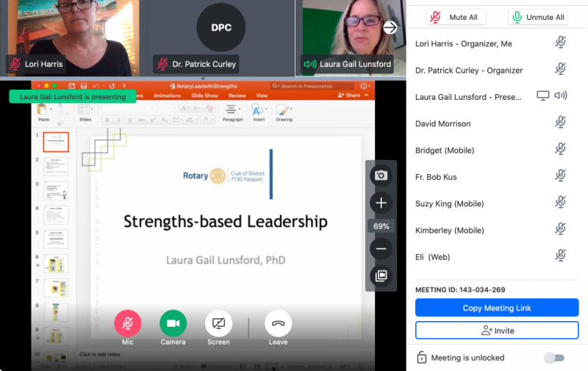Leave the meeting
Screen dimensions: 588x371
pos(278,323)
